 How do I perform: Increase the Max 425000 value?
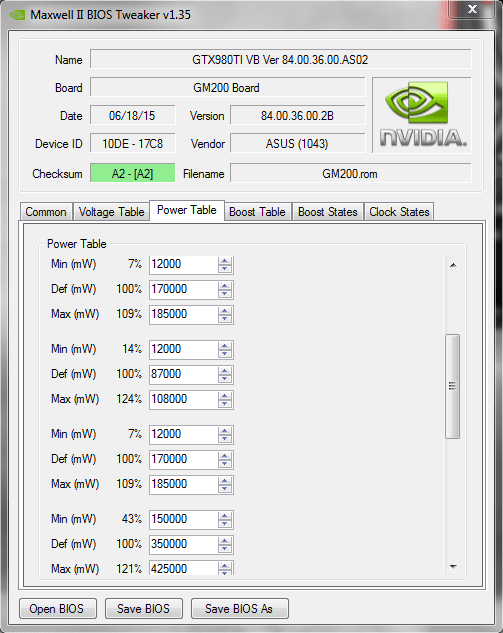(225, 566)
